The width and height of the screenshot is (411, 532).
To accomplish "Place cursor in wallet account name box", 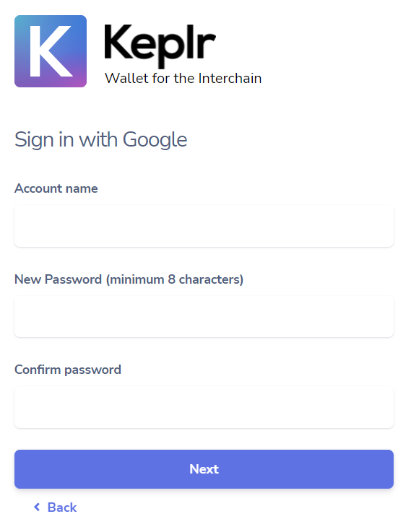I will click(x=204, y=226).
